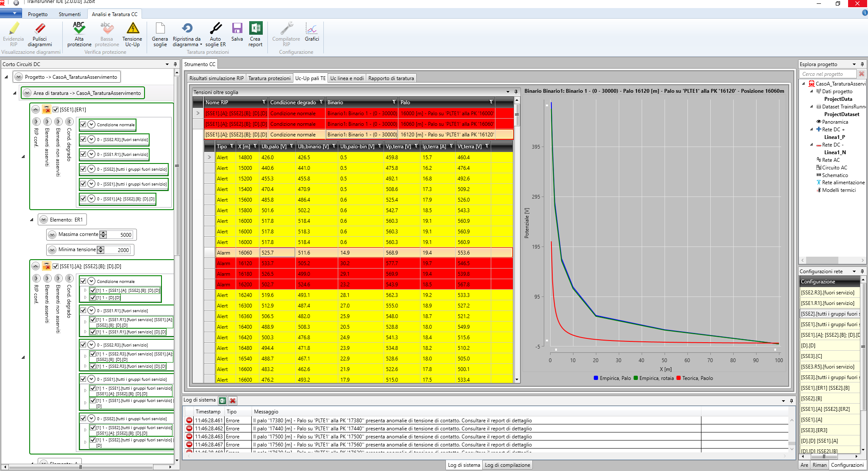Viewport: 868px width, 471px height.
Task: Pin the Corto Circuiti DC panel
Action: 175,64
